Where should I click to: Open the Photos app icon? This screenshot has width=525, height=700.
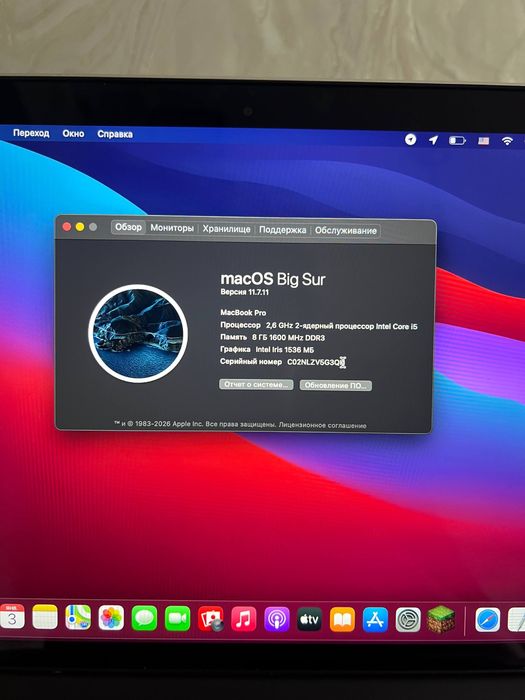point(111,618)
